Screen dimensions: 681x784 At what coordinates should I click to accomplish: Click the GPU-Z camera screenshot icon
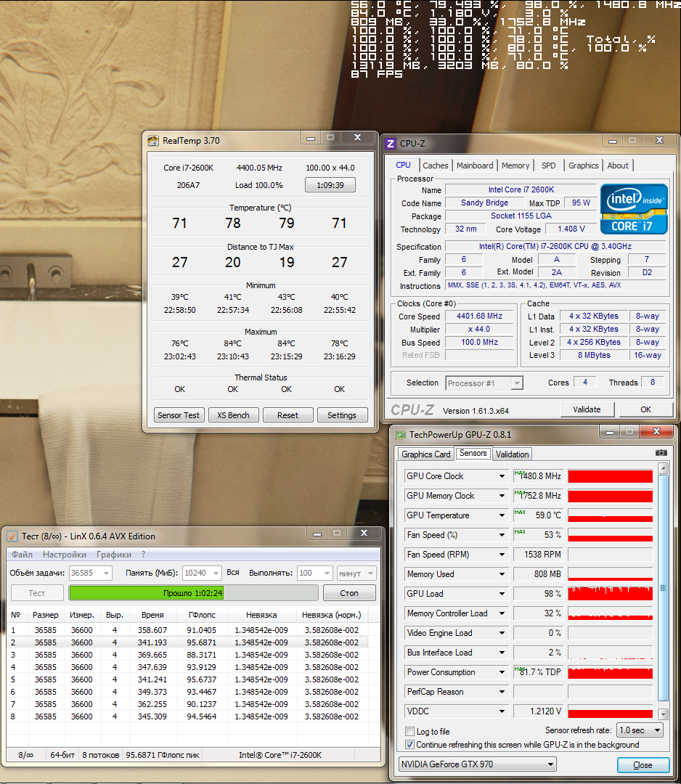661,452
